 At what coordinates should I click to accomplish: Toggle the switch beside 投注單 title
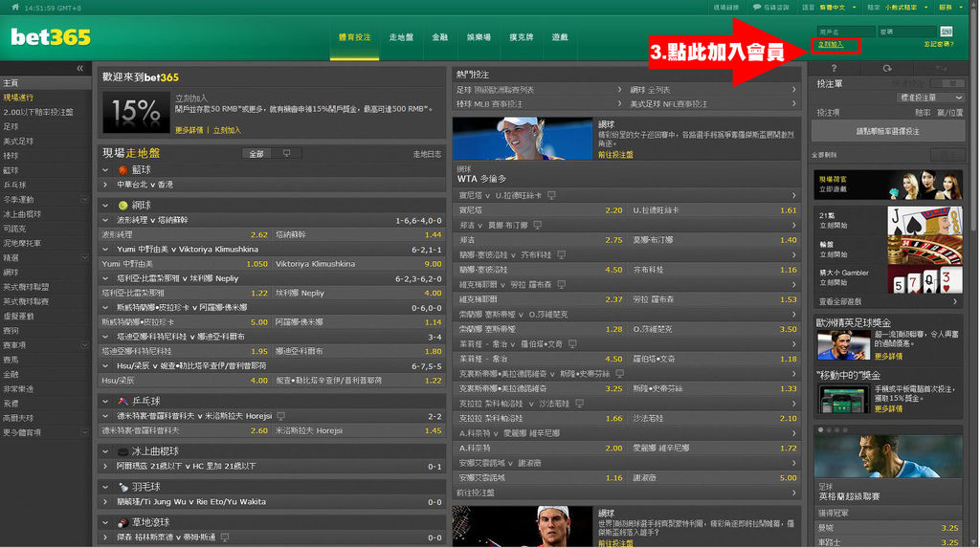[947, 83]
